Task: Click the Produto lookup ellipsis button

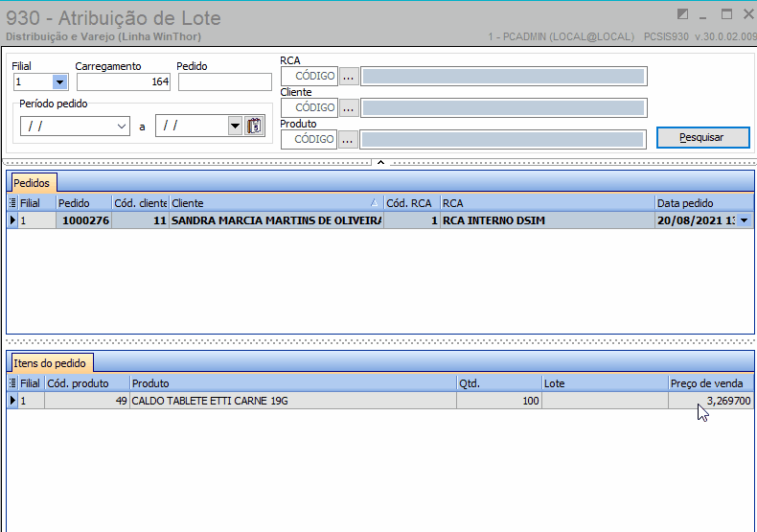Action: [x=348, y=139]
